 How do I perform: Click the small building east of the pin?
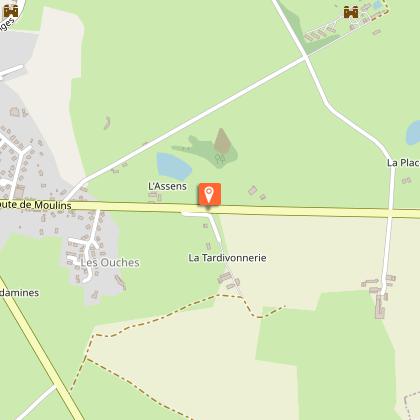point(253,190)
